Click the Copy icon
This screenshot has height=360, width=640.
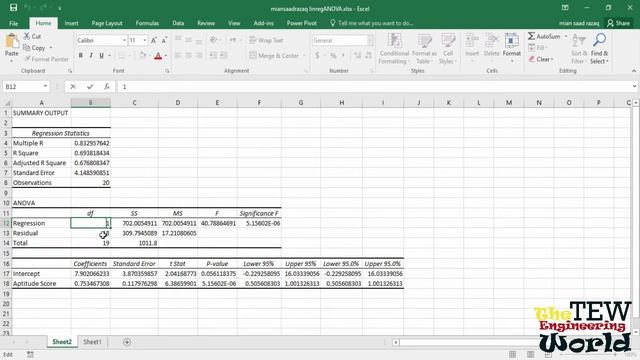(27, 48)
